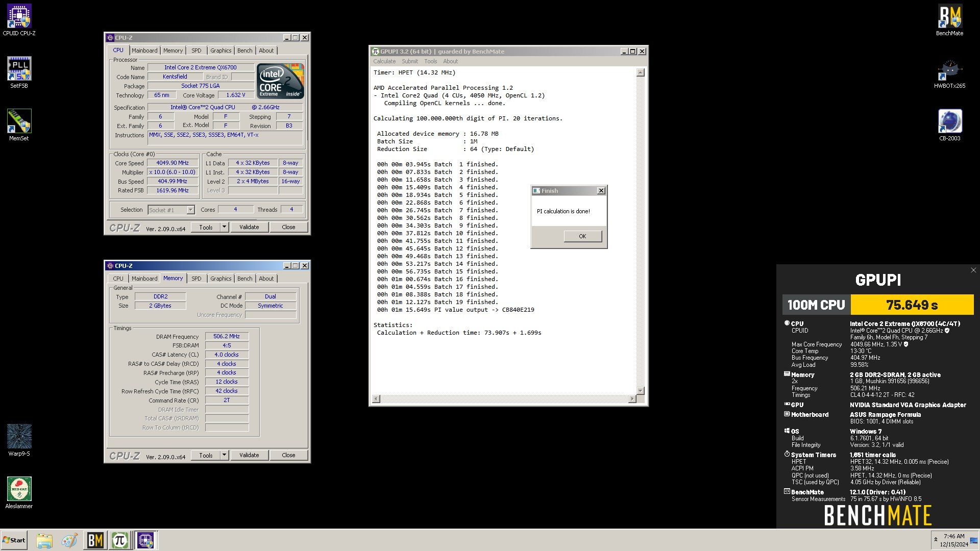
Task: Click the BenchMate taskbar icon
Action: coord(95,540)
